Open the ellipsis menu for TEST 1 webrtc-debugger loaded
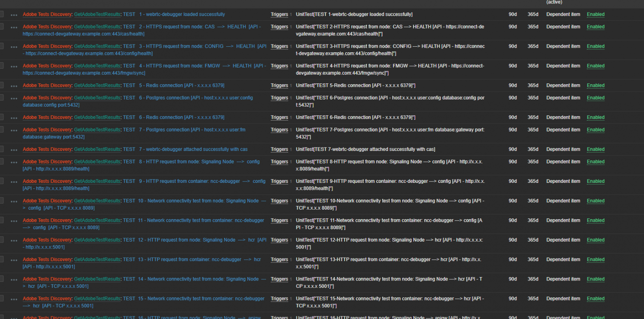Viewport: 644px width, 319px height. [14, 15]
